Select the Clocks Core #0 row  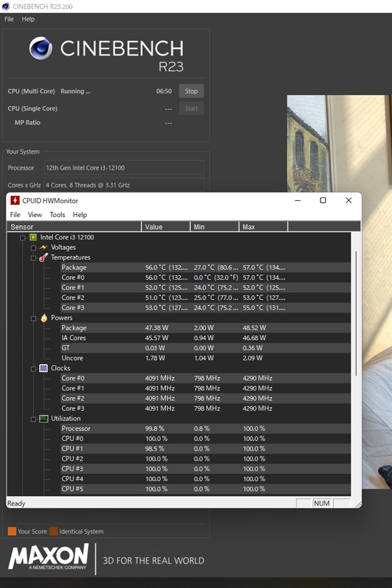pyautogui.click(x=205, y=378)
